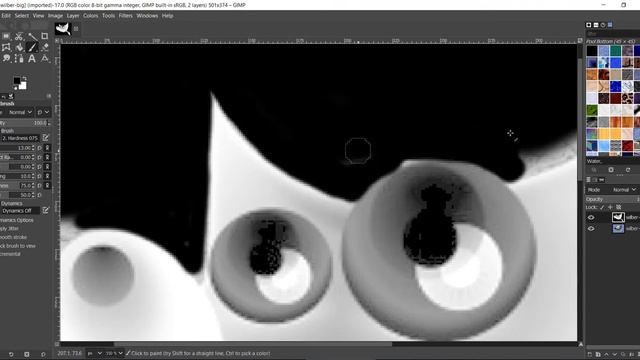The width and height of the screenshot is (640, 360).
Task: Pick the leopard-spot pattern swatch
Action: click(x=627, y=98)
